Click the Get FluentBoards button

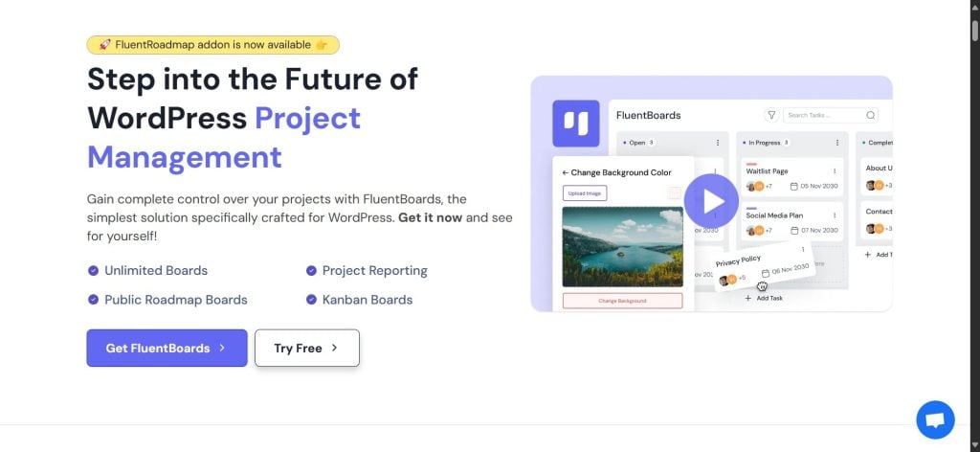167,349
